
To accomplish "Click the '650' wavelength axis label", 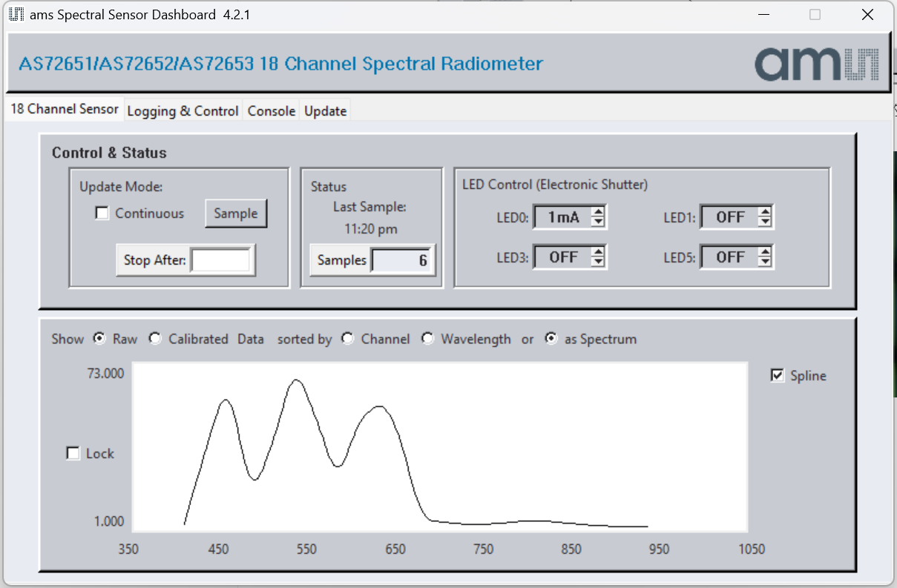I will click(x=395, y=549).
